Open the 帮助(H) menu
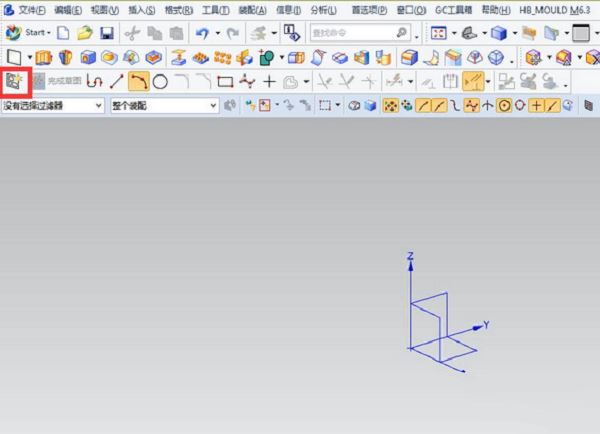 496,10
